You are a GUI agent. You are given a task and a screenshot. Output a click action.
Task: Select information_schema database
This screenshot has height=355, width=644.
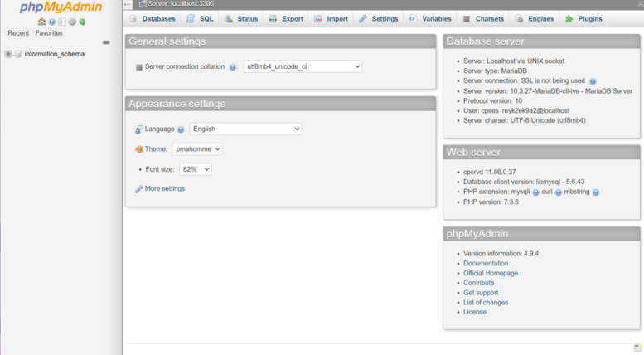click(x=55, y=54)
